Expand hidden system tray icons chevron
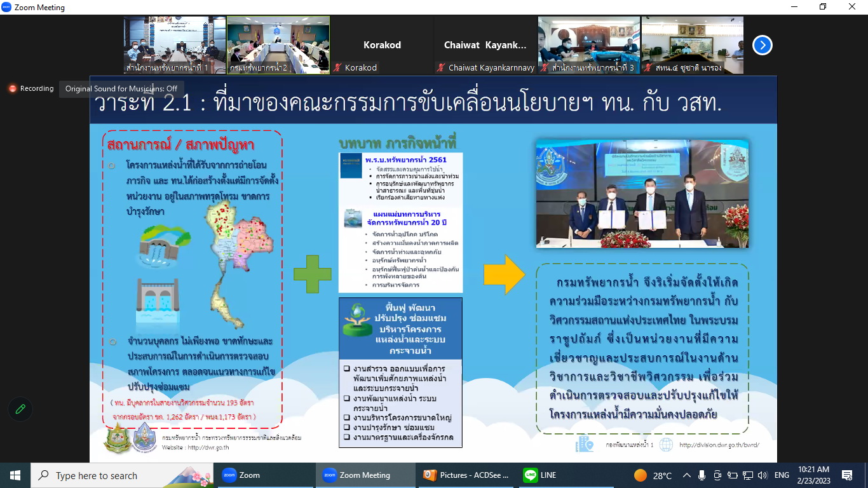 [687, 475]
